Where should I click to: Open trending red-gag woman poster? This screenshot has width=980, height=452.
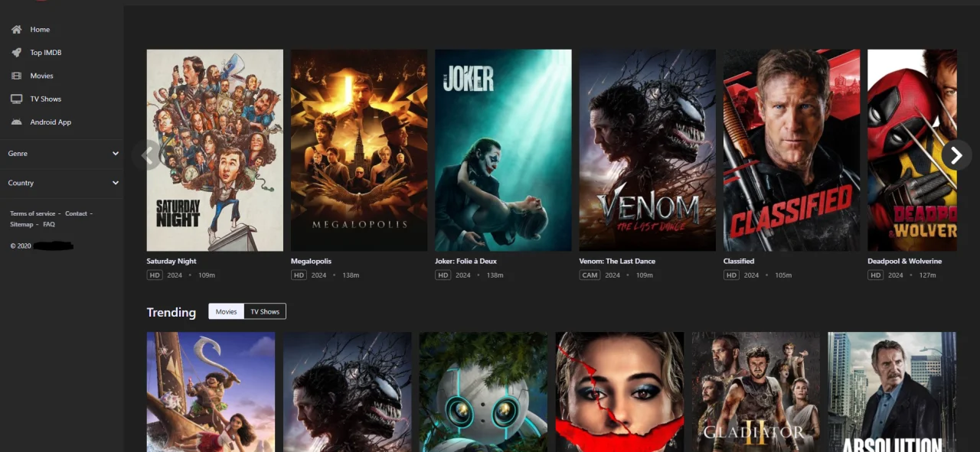tap(619, 392)
